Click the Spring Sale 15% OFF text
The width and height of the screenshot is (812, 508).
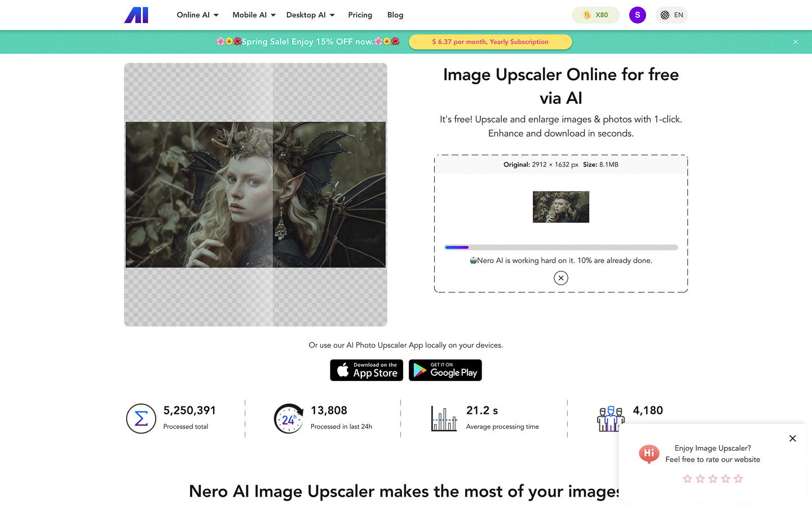[x=308, y=42]
